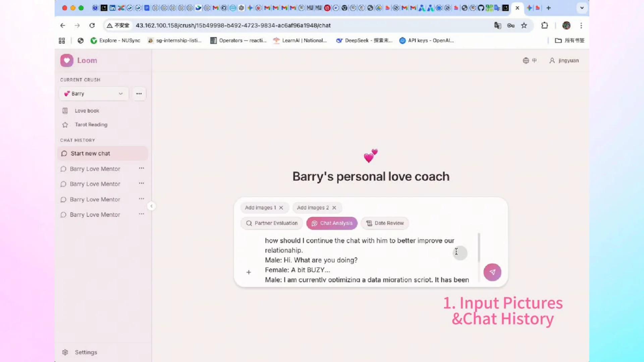Open the password key icon in address bar
This screenshot has width=644, height=362.
511,25
